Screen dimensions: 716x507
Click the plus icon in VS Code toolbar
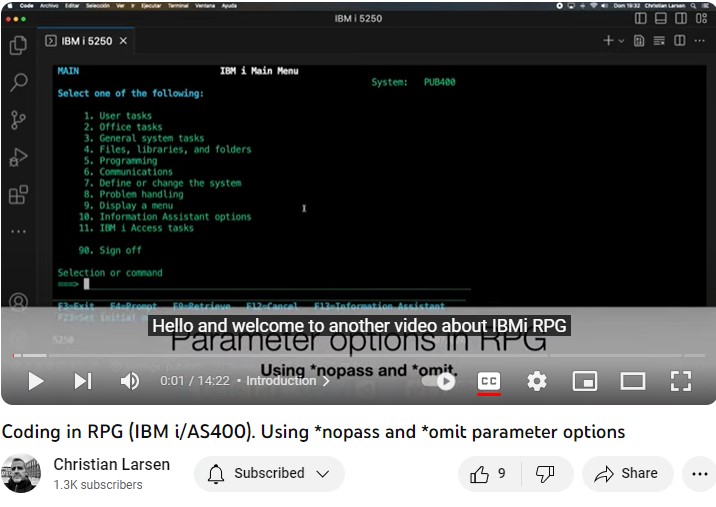point(608,41)
